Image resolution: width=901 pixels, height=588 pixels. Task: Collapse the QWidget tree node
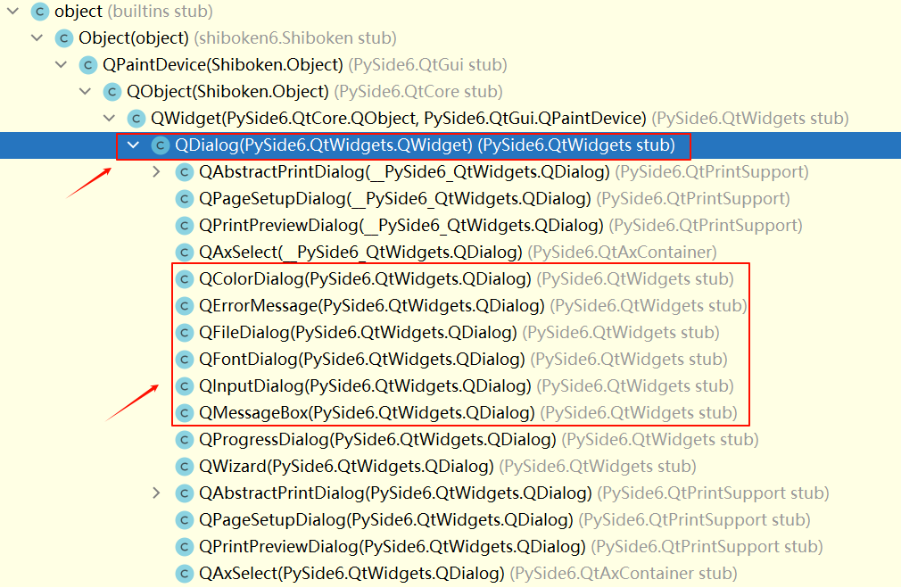tap(110, 119)
